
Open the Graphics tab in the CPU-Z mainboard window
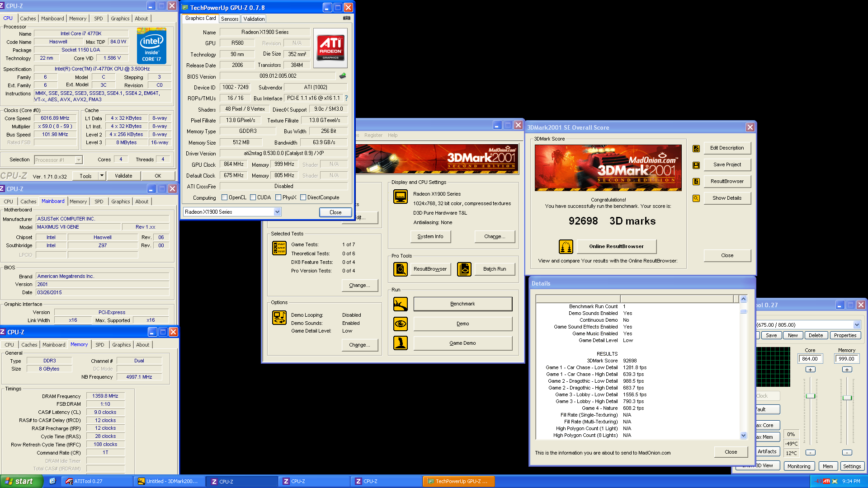pyautogui.click(x=121, y=202)
